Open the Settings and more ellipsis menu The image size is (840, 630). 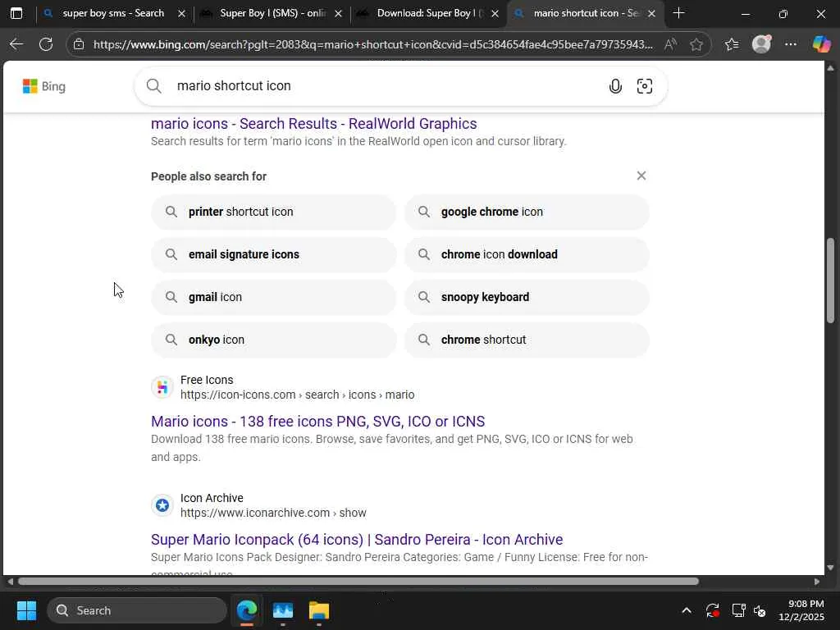791,44
